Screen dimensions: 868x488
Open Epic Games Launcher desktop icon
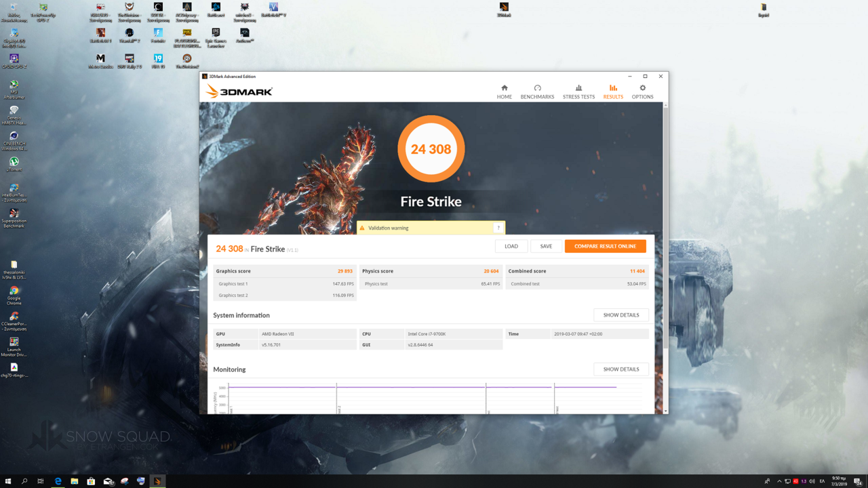point(216,38)
